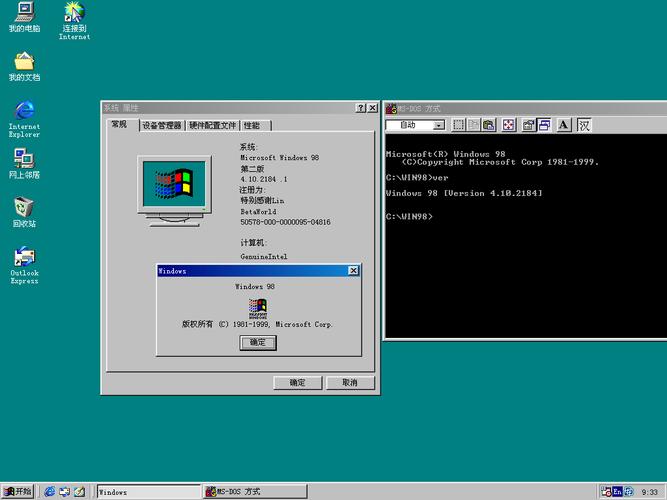Click the 汉 Chinese input toolbar icon
This screenshot has height=500, width=667.
pyautogui.click(x=584, y=125)
